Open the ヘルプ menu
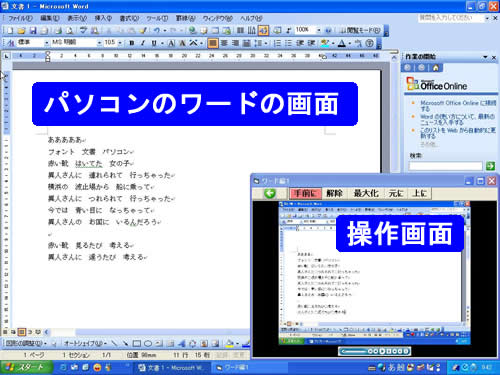500x375 pixels. click(251, 18)
